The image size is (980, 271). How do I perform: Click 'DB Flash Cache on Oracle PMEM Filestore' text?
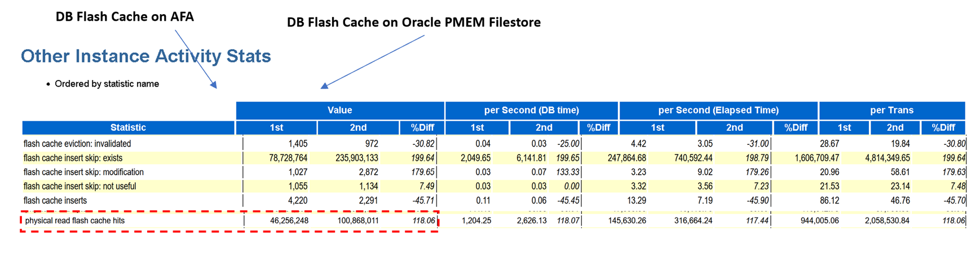tap(414, 23)
